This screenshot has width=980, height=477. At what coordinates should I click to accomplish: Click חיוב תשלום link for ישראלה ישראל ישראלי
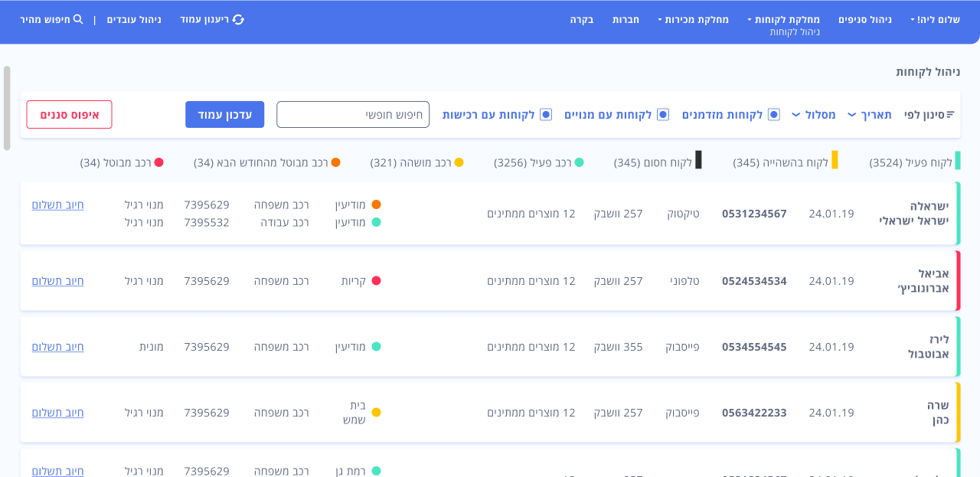tap(58, 204)
